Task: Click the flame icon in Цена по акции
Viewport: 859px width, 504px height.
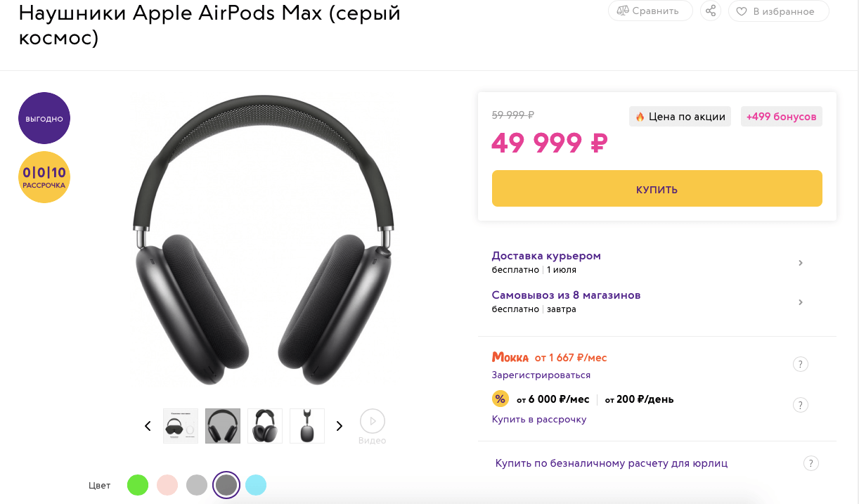Action: (x=640, y=116)
